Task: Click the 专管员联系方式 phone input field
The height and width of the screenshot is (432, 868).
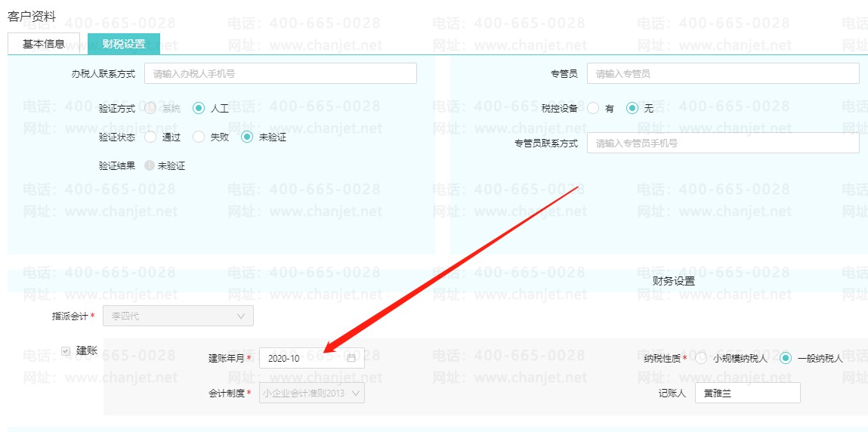Action: 723,143
